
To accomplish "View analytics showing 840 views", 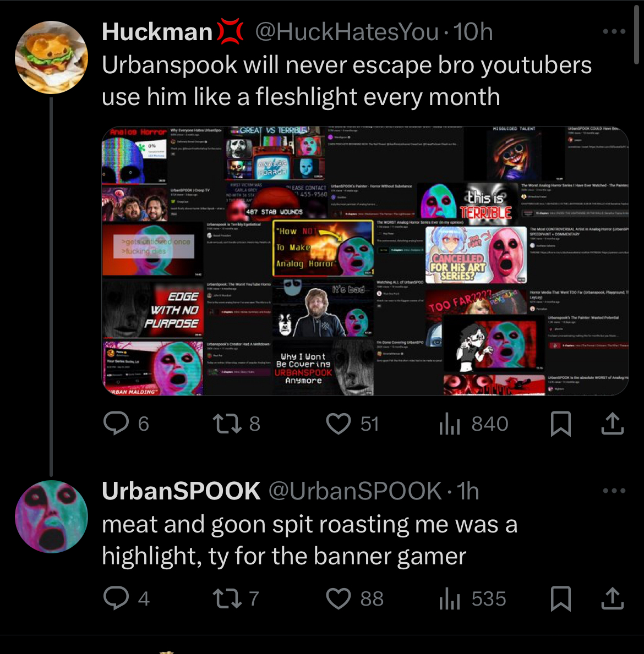I will [450, 424].
